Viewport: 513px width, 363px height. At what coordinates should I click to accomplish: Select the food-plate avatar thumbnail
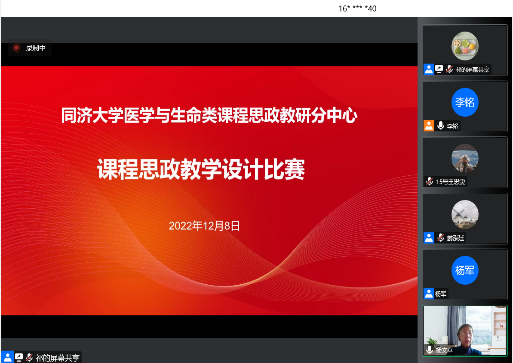coord(465,46)
